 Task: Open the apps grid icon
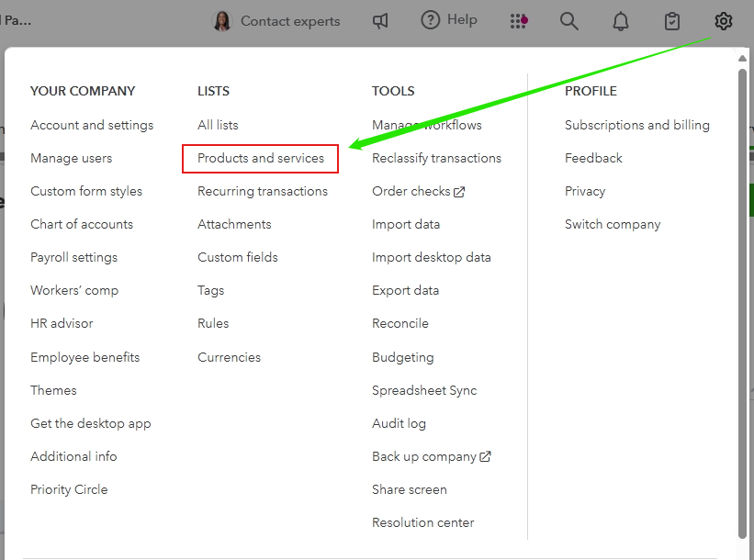(x=518, y=21)
